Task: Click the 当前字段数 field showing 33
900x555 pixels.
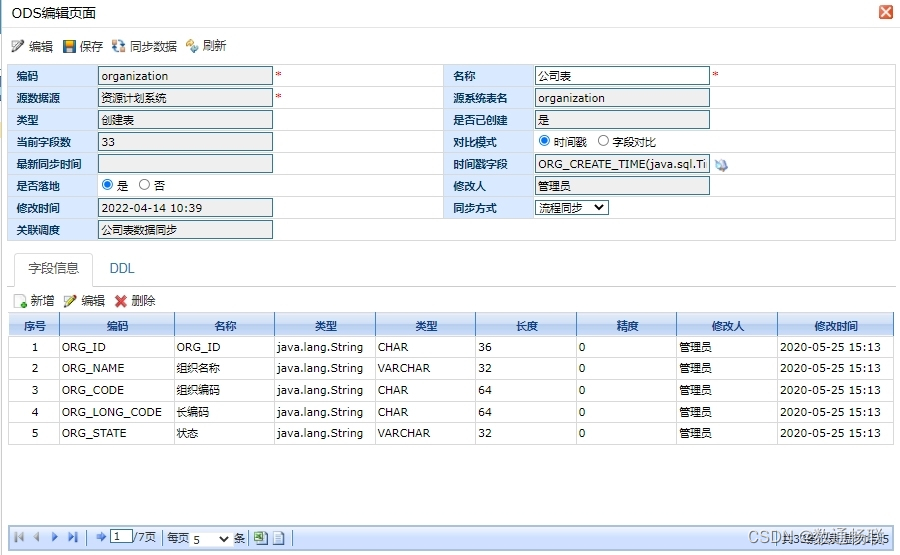Action: pos(185,142)
